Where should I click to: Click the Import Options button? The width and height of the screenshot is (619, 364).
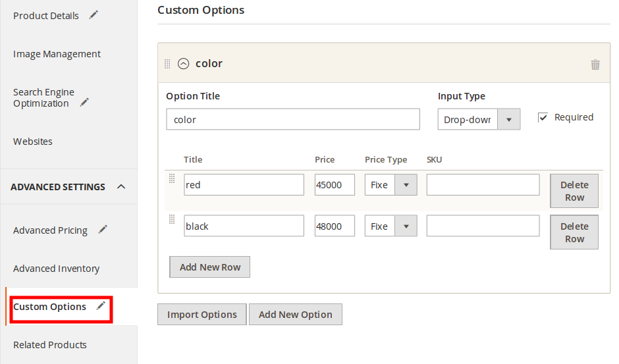pyautogui.click(x=202, y=315)
